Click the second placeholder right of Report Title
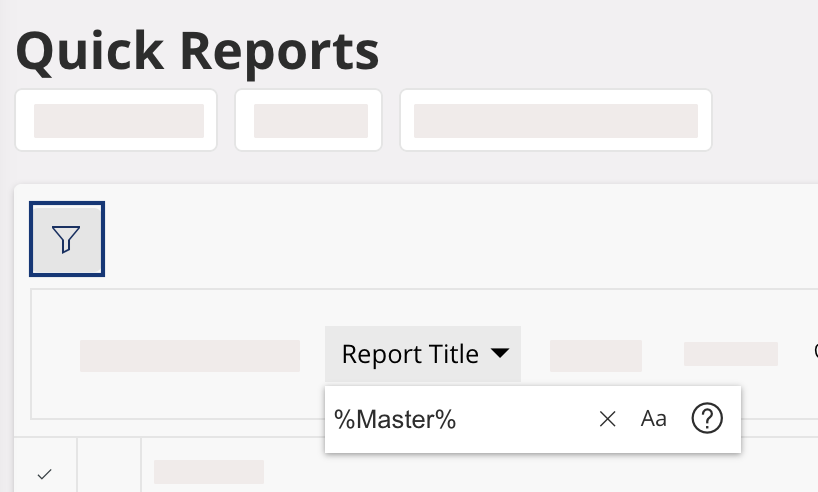The width and height of the screenshot is (818, 492). 731,354
